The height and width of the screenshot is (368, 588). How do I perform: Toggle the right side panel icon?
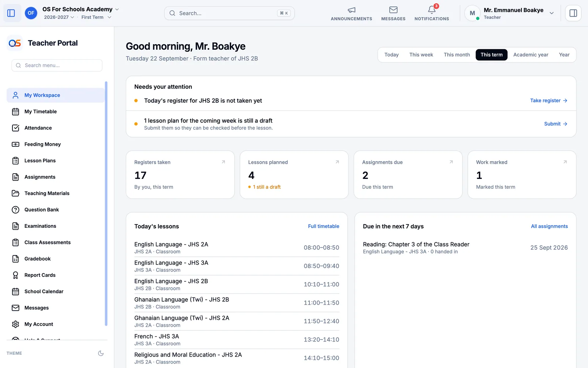[x=573, y=13]
